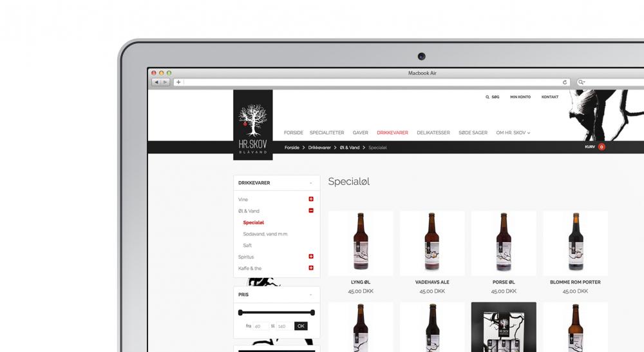Click the browser forward arrow
644x352 pixels.
[166, 82]
